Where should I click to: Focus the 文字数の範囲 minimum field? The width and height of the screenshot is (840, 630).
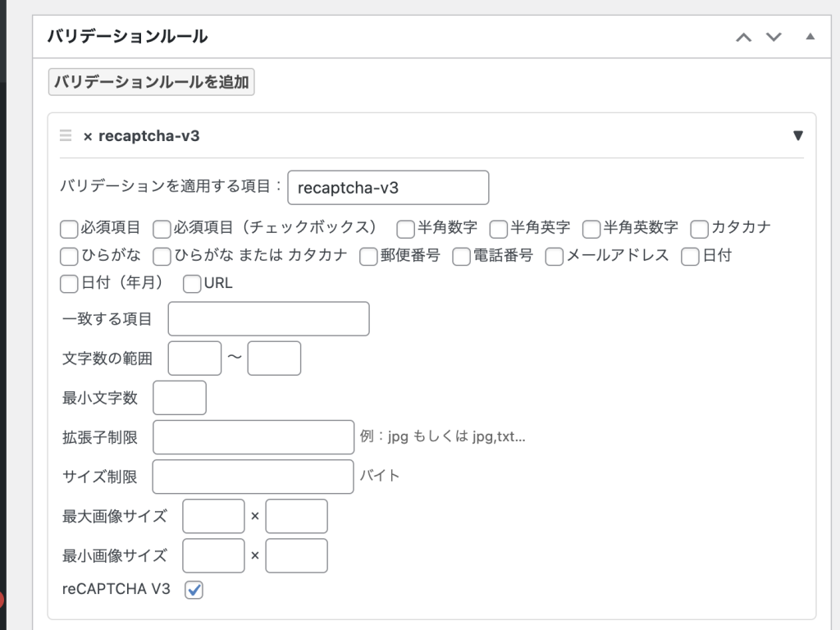click(x=194, y=358)
